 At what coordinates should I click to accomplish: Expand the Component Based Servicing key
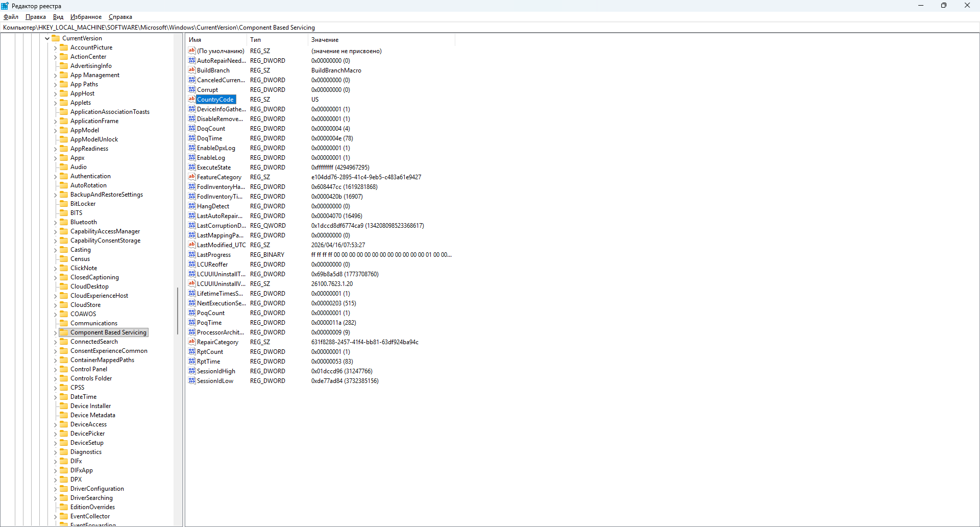coord(56,333)
